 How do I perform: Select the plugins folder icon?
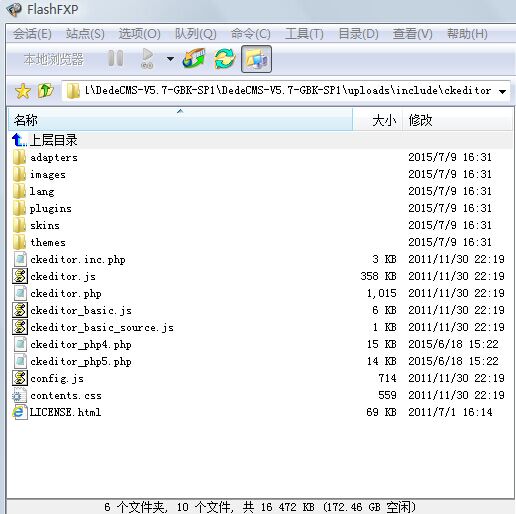pyautogui.click(x=19, y=208)
